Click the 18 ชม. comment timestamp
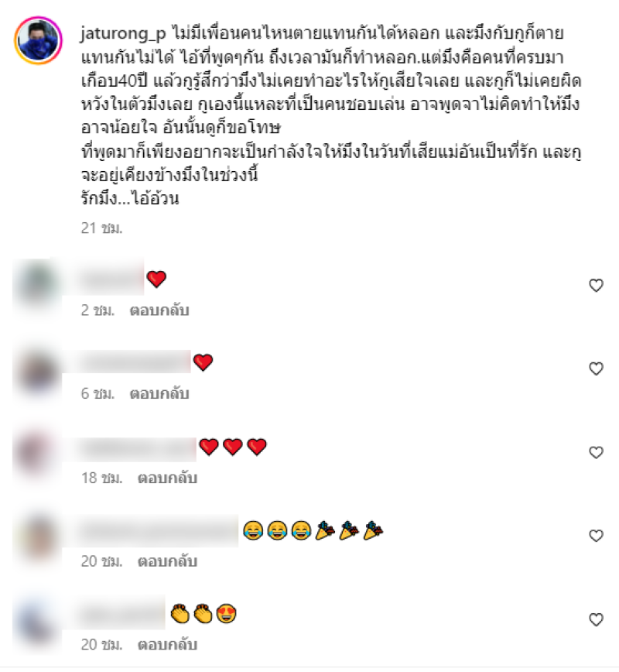 [102, 478]
